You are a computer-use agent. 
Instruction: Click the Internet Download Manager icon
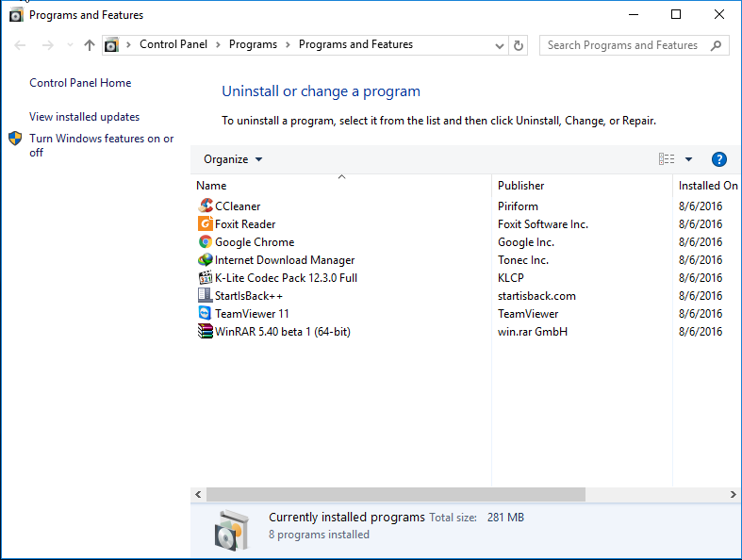pos(206,259)
